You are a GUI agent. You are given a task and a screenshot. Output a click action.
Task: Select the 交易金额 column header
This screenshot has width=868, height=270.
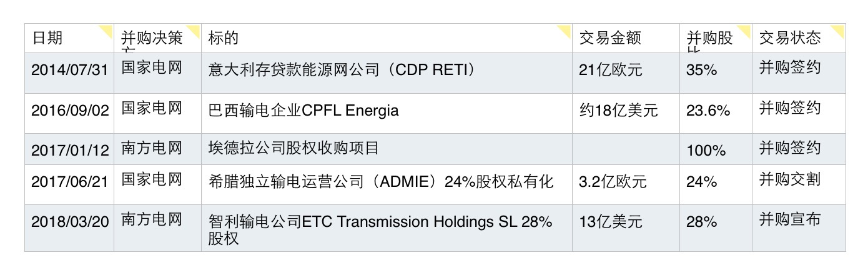pyautogui.click(x=610, y=38)
